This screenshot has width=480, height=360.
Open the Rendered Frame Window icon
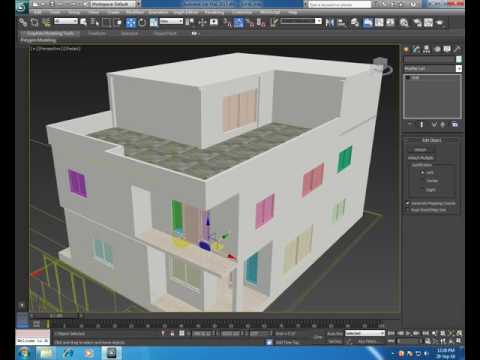click(x=428, y=22)
